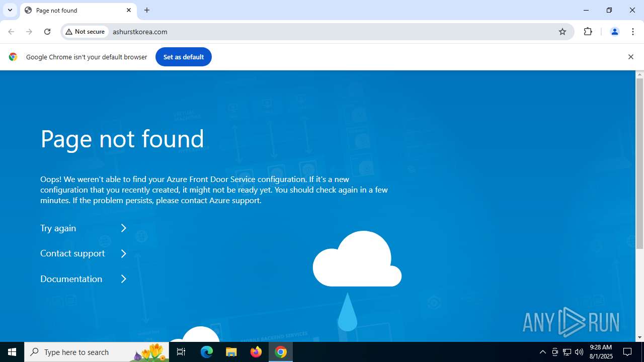Open a new tab with plus button
644x362 pixels.
click(x=147, y=10)
